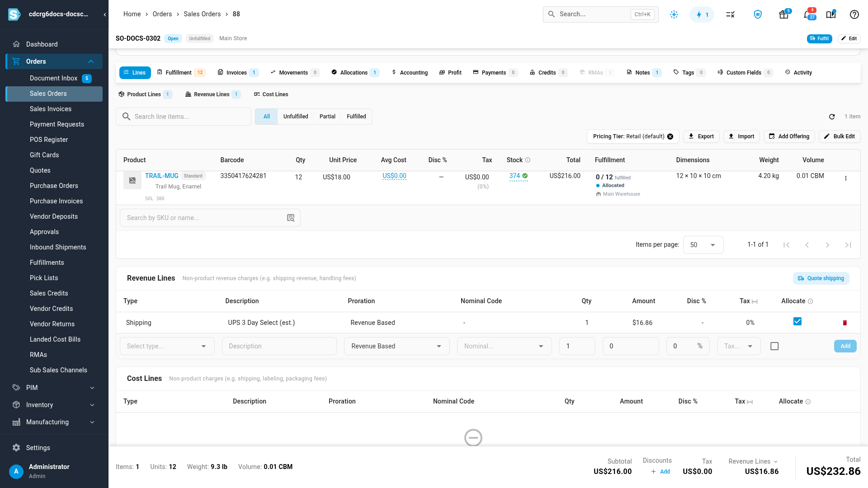
Task: Expand the Manufacturing sidebar section
Action: pyautogui.click(x=54, y=422)
